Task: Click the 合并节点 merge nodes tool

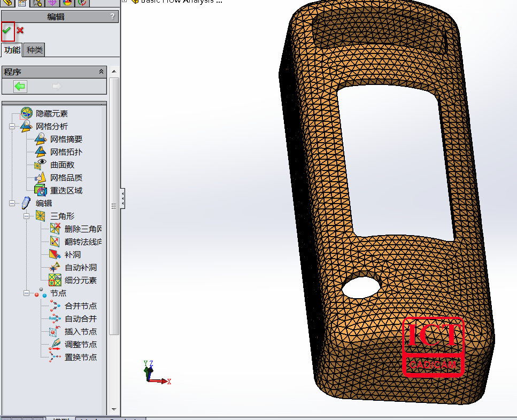Action: (80, 306)
